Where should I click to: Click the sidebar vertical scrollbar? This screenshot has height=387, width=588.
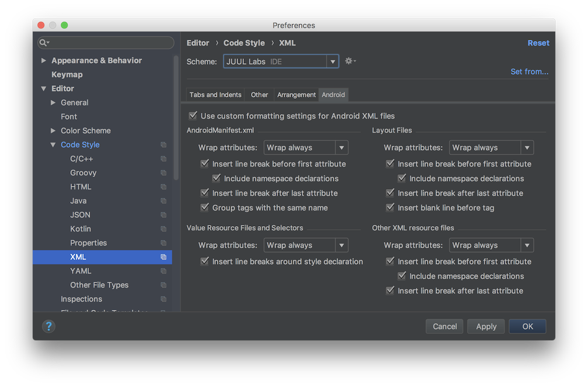(176, 118)
